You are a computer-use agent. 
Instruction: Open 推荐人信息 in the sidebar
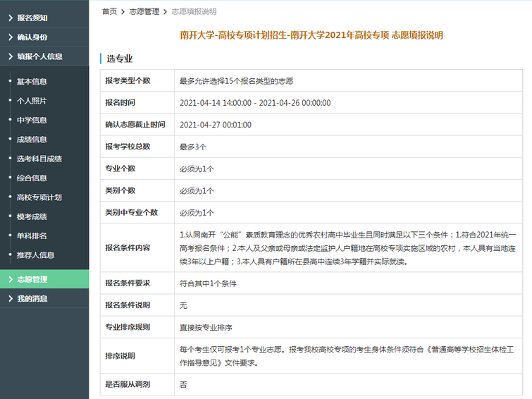(x=36, y=255)
